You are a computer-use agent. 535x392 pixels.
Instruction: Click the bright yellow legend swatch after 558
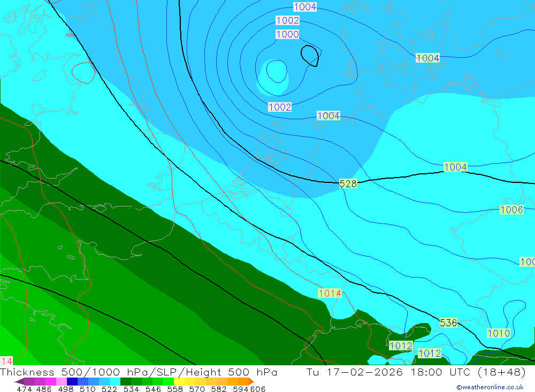[x=179, y=381]
